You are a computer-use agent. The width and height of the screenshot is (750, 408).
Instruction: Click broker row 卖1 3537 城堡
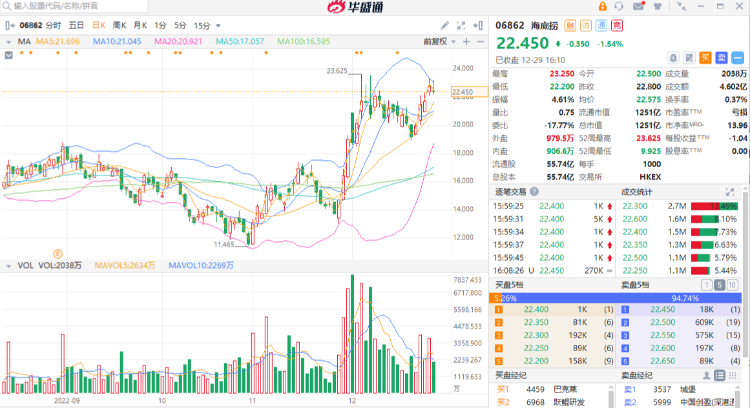[675, 389]
